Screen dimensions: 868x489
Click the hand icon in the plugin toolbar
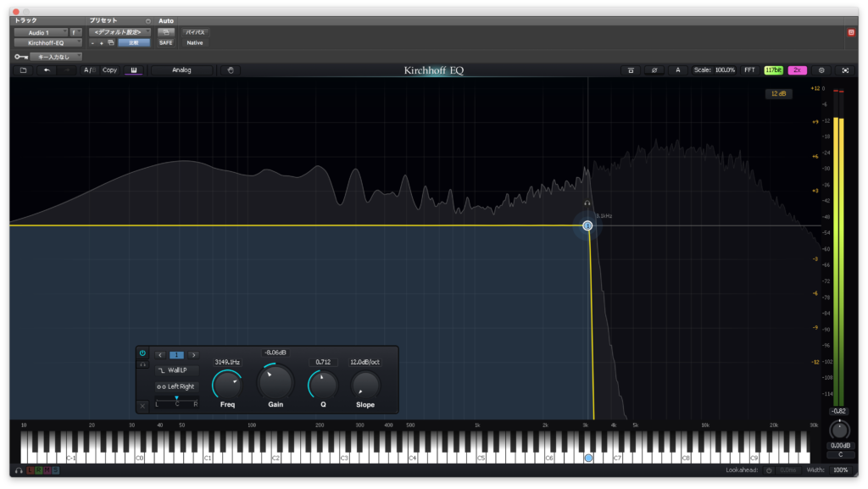click(x=231, y=70)
